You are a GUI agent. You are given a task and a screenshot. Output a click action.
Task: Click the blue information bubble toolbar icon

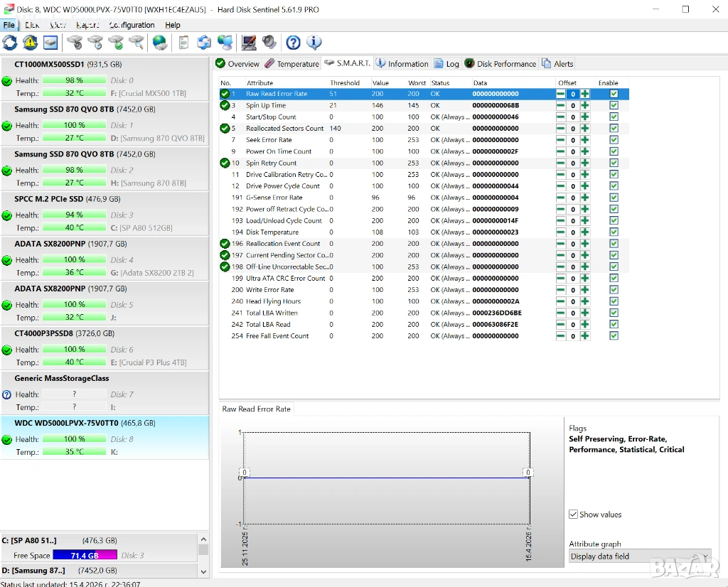(314, 43)
